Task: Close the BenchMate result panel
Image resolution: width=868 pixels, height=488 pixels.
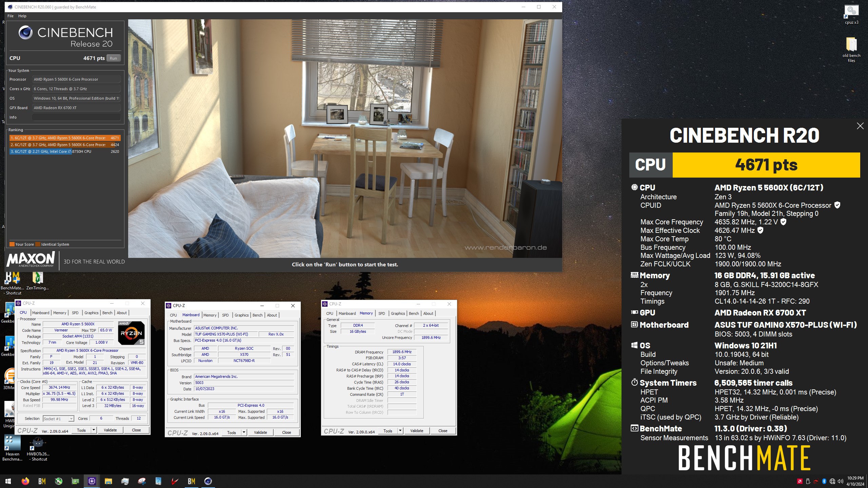Action: click(x=860, y=126)
